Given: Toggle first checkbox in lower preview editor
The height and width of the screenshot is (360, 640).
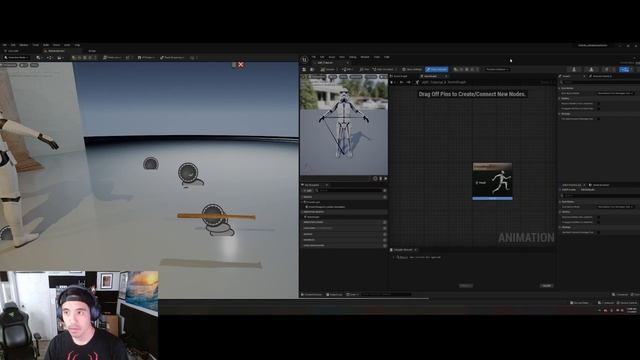Looking at the screenshot, I should coord(599,217).
